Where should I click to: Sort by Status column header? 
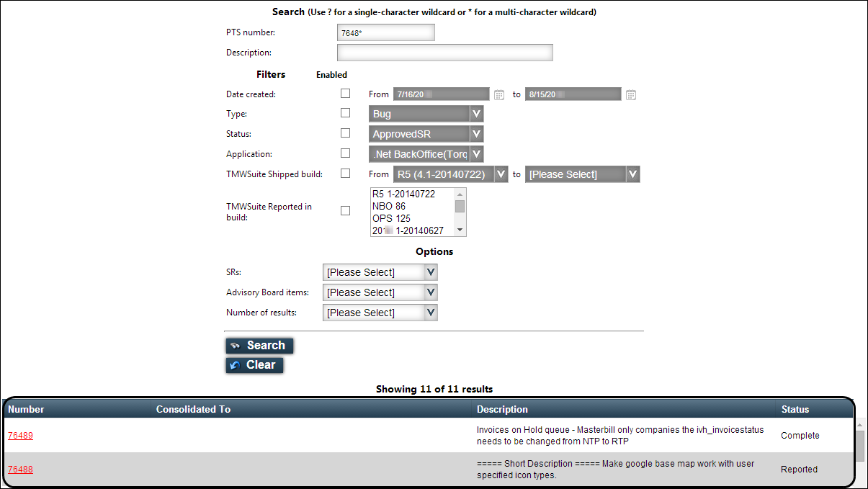(795, 409)
